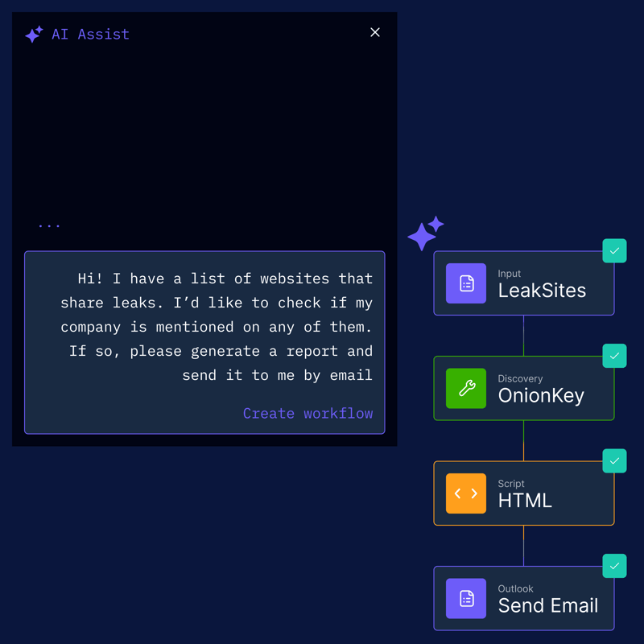644x644 pixels.
Task: Click the LeakSites input document icon
Action: tap(466, 283)
